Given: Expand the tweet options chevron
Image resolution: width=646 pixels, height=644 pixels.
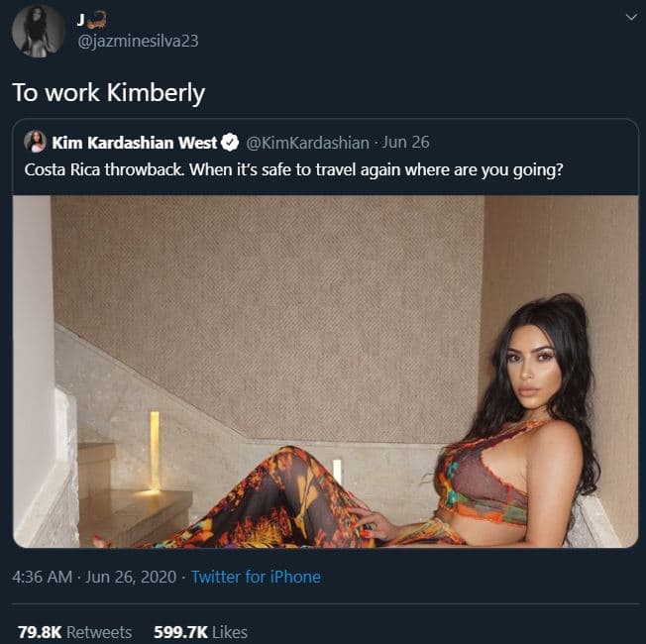Looking at the screenshot, I should (x=631, y=18).
